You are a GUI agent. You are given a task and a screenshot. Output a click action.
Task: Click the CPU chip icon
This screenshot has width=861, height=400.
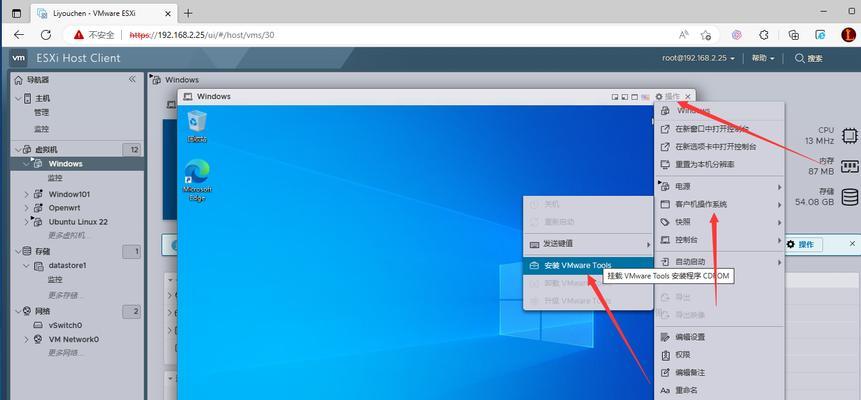click(850, 135)
